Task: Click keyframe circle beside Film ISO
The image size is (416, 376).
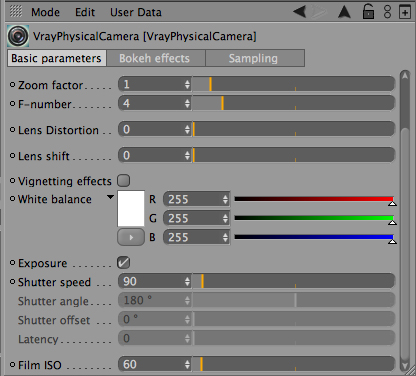Action: (x=12, y=365)
